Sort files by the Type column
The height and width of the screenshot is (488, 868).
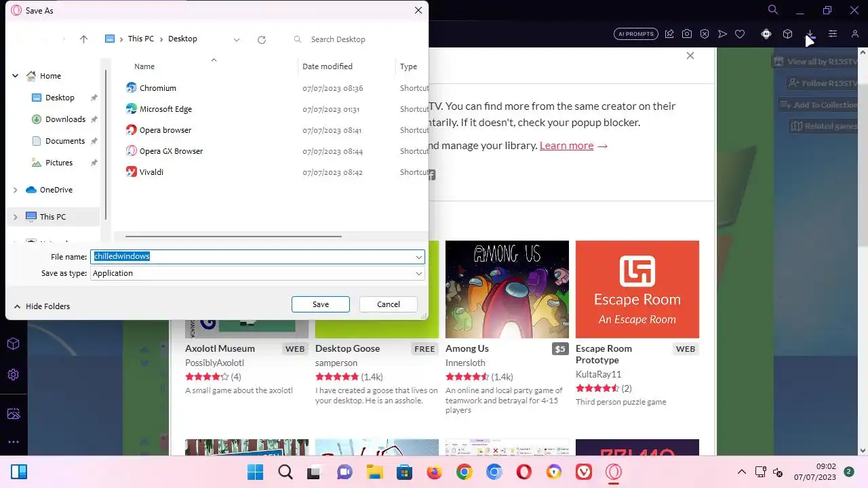tap(409, 66)
